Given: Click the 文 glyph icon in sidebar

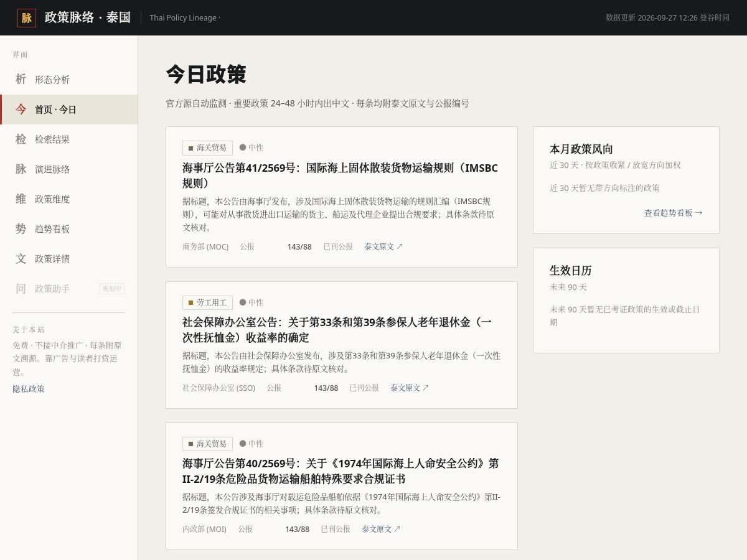Looking at the screenshot, I should tap(21, 258).
